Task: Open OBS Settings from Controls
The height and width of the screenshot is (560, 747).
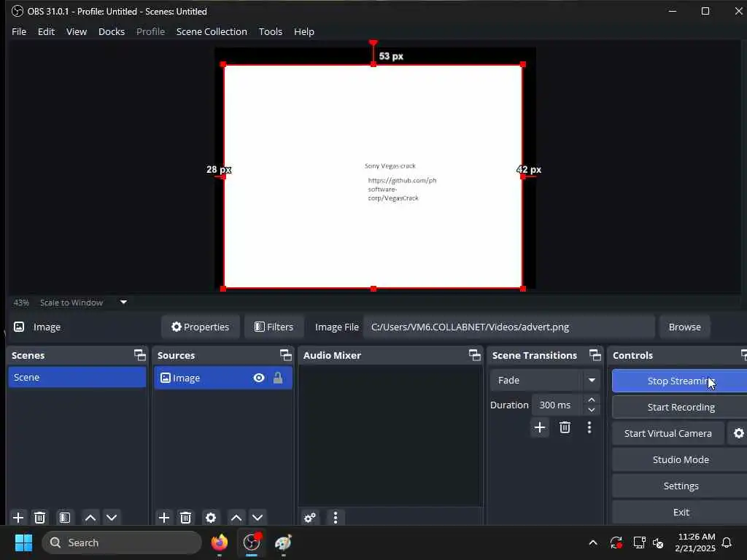Action: coord(681,486)
